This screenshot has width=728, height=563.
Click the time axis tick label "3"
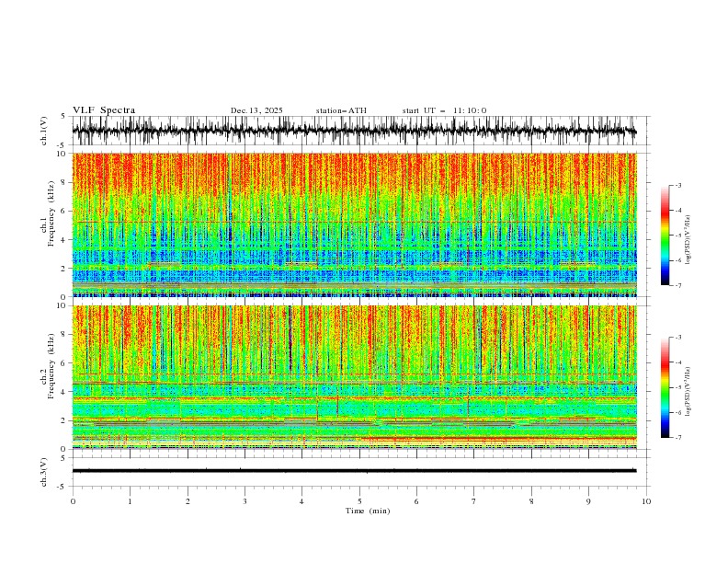point(245,501)
